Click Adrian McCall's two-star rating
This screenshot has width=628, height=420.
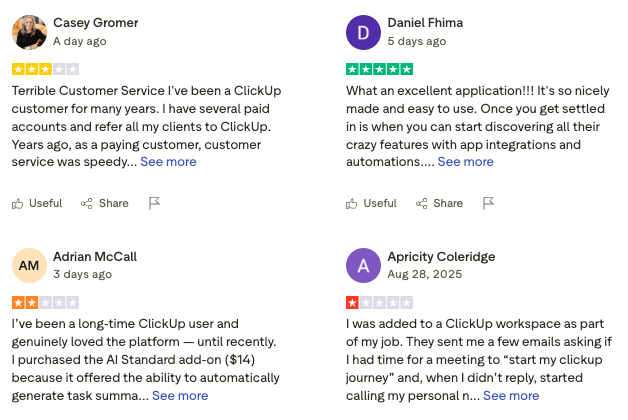(x=45, y=302)
